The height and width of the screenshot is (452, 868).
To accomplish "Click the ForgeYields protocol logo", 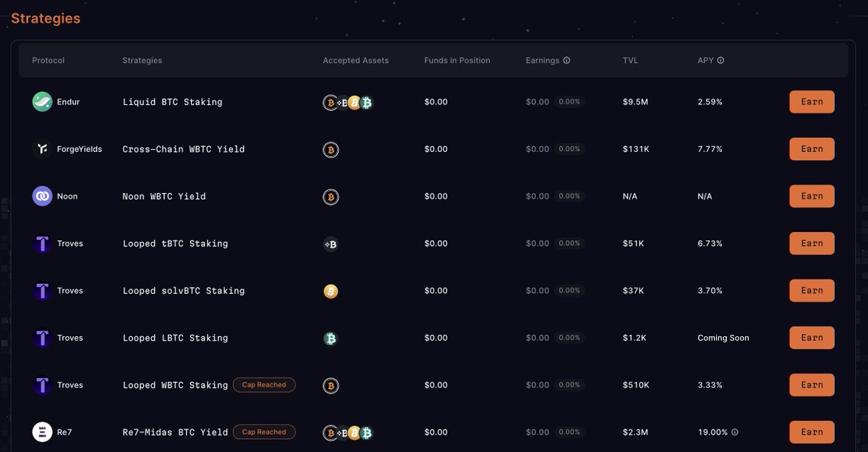I will tap(43, 149).
